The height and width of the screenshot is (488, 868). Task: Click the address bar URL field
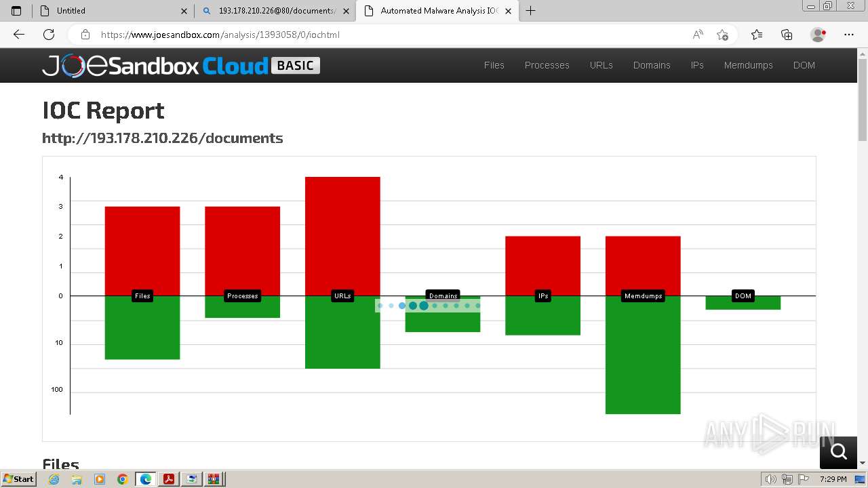390,35
